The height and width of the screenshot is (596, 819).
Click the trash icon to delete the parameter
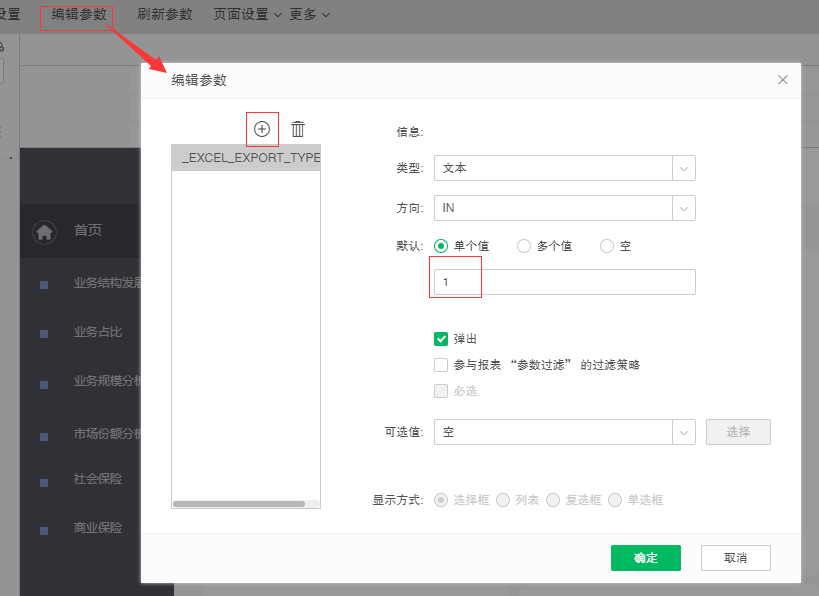click(x=297, y=129)
